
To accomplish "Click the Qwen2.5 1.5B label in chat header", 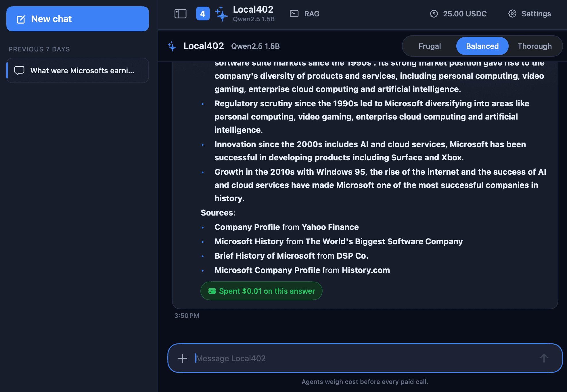I will pyautogui.click(x=255, y=46).
